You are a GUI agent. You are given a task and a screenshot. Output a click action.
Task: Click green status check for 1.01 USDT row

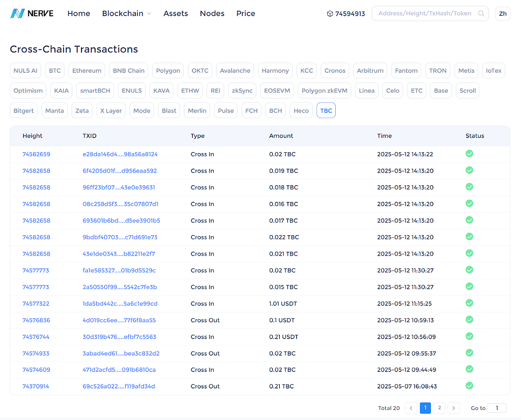tap(469, 303)
